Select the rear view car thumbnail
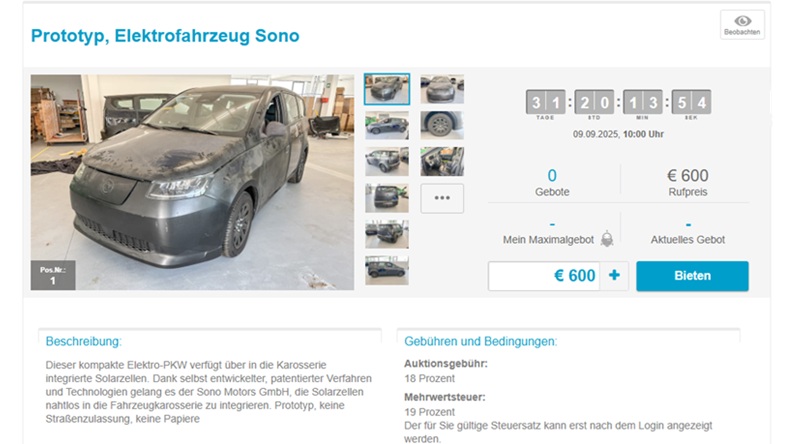800x444 pixels. [387, 198]
